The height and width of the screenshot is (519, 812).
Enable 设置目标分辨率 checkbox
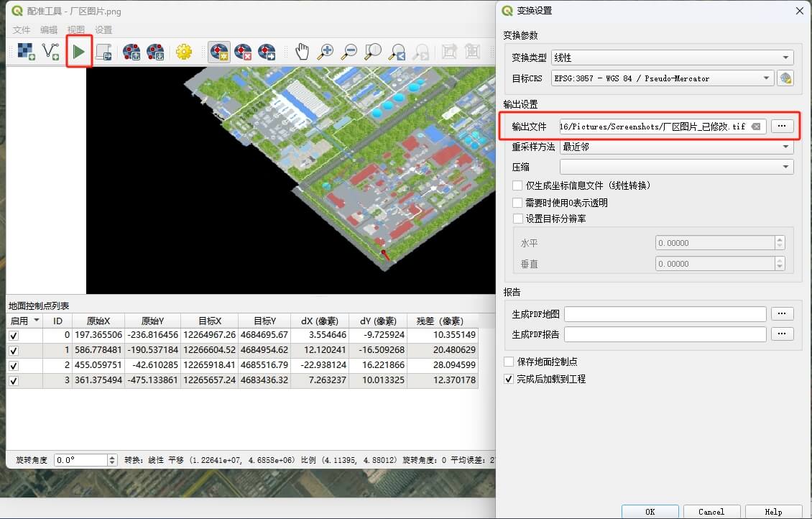pyautogui.click(x=517, y=219)
